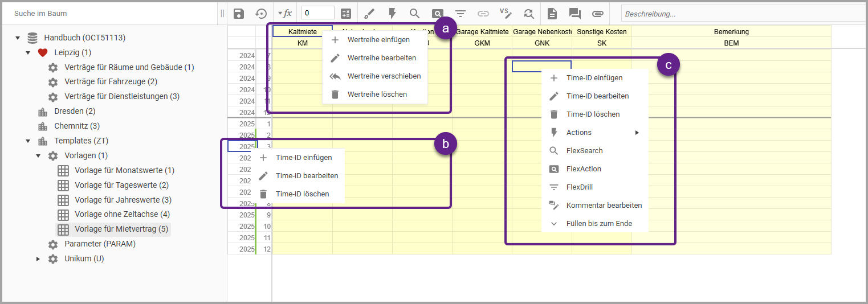This screenshot has width=868, height=304.
Task: Click the filter lines icon in the toolbar
Action: click(x=460, y=14)
